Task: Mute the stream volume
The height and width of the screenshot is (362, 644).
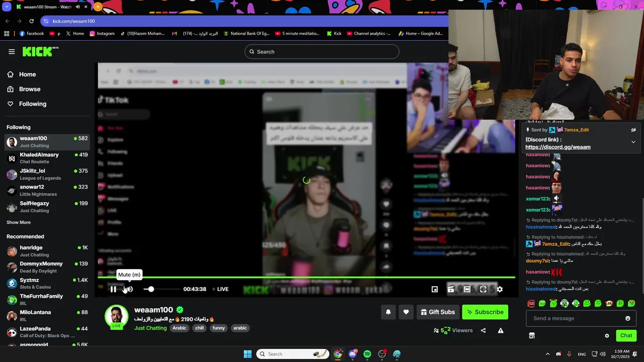Action: [129, 289]
